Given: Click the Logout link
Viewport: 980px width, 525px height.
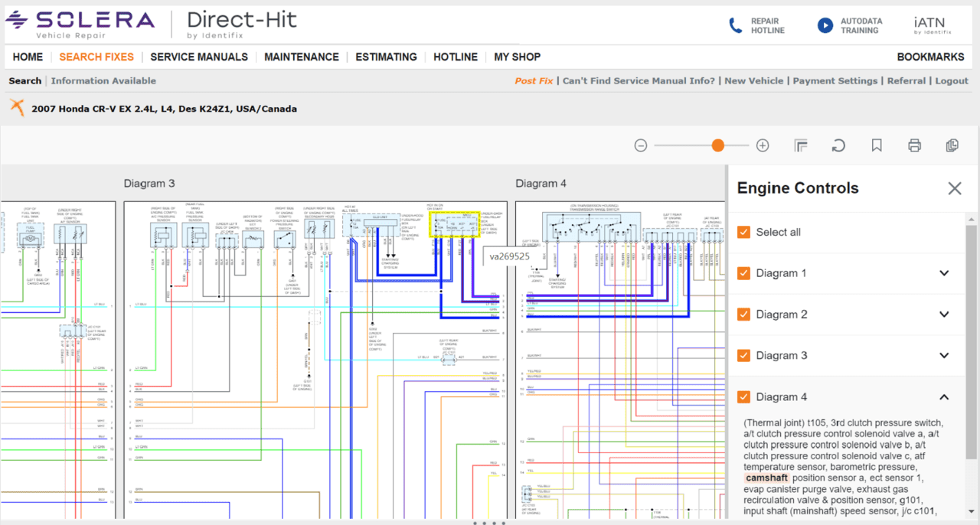Looking at the screenshot, I should tap(951, 80).
